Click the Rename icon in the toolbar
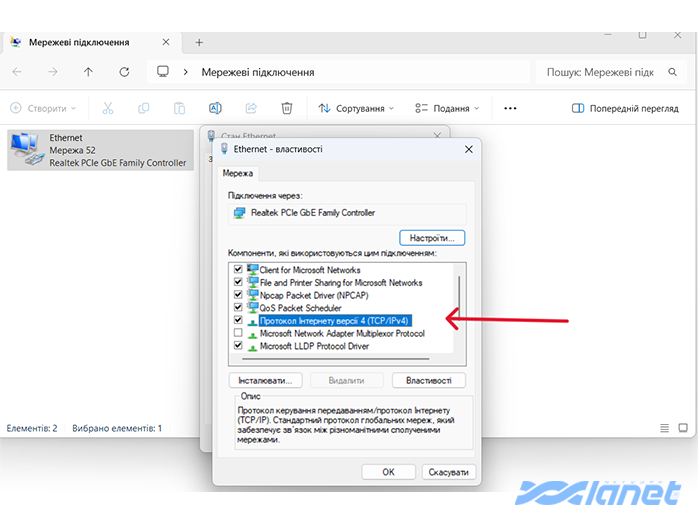Viewport: 698px width, 524px height. 215,108
